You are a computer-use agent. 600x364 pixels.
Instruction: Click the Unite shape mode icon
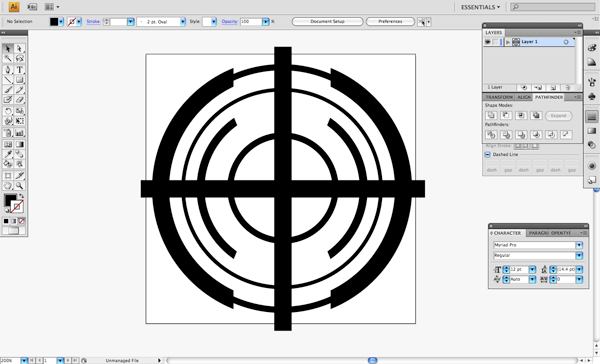click(491, 115)
